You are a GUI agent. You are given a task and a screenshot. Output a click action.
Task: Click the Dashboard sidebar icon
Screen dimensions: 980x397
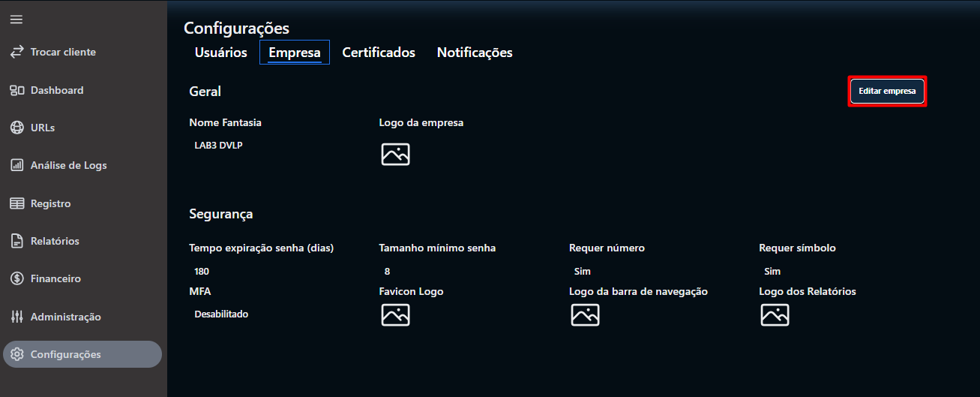[16, 90]
